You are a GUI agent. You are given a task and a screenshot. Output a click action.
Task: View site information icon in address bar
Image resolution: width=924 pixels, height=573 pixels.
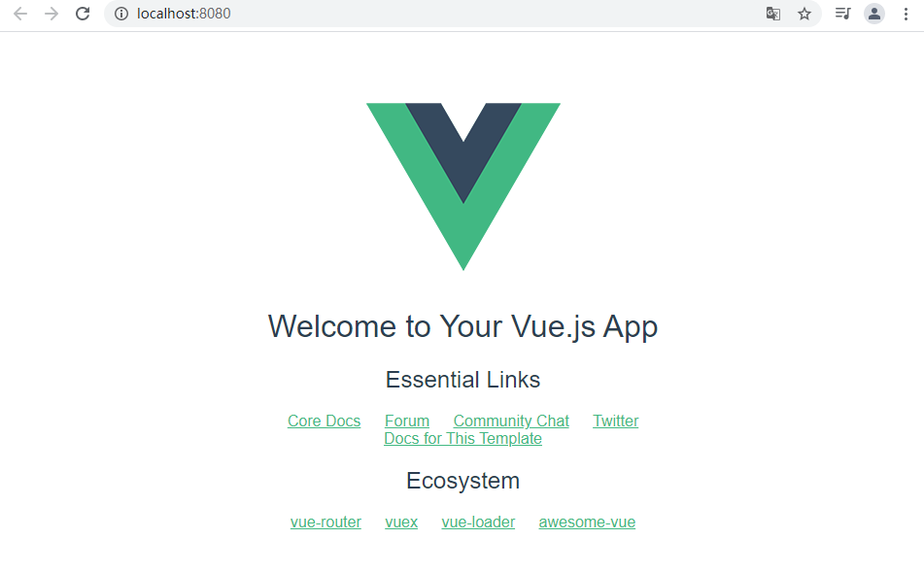point(121,14)
